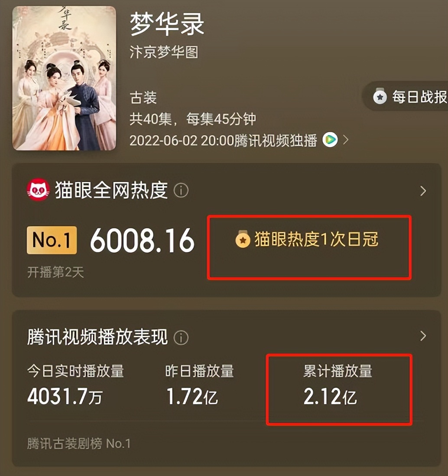
Task: Expand the chevron after 腾讯视频独播
Action: coord(345,140)
